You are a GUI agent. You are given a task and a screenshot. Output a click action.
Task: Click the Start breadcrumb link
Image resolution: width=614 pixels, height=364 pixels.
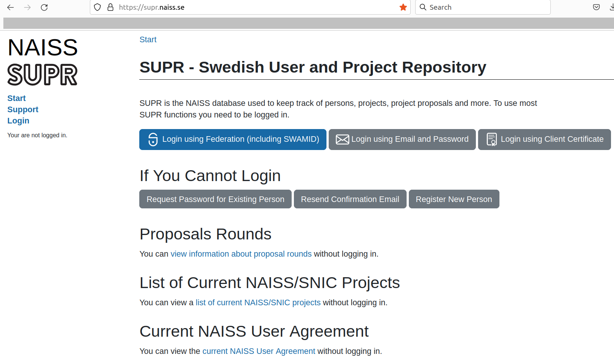[148, 40]
